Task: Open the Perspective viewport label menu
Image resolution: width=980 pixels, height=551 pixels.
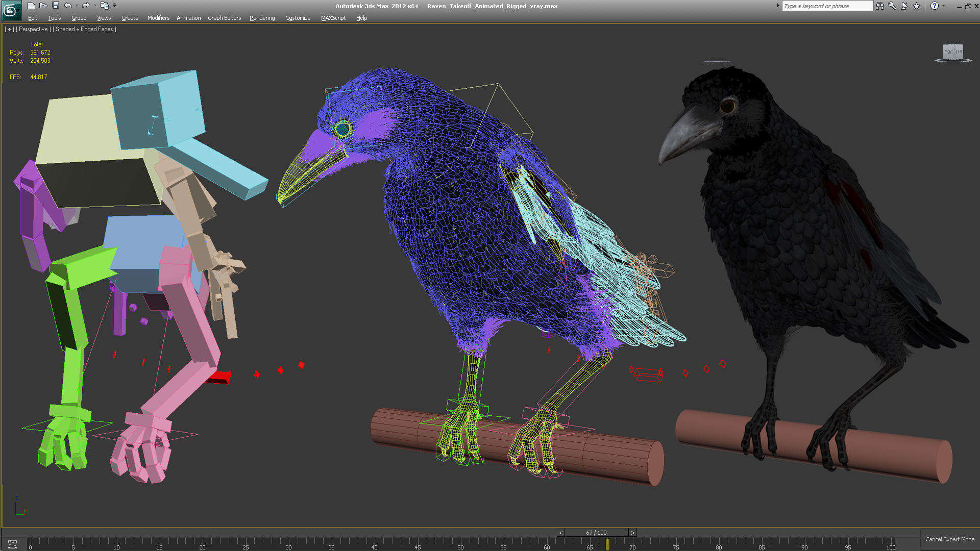Action: [34, 29]
